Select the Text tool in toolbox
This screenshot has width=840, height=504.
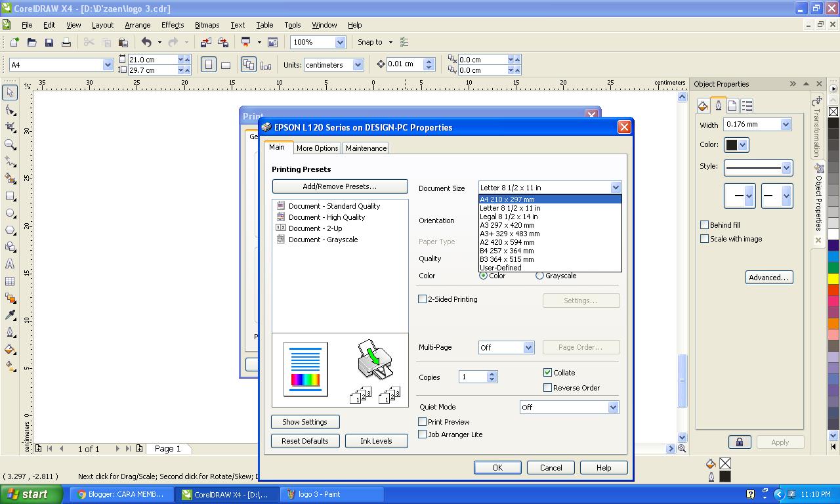[10, 264]
